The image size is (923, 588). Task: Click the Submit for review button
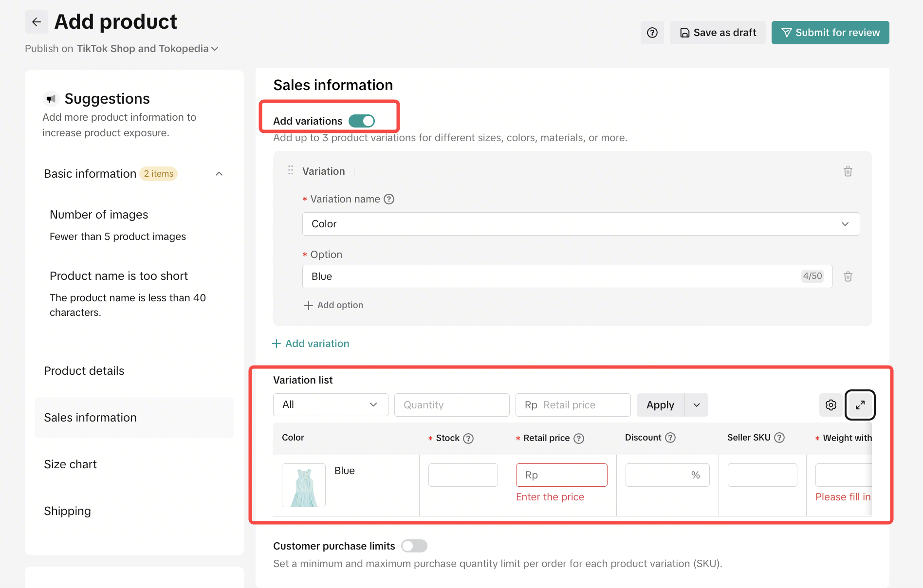830,33
